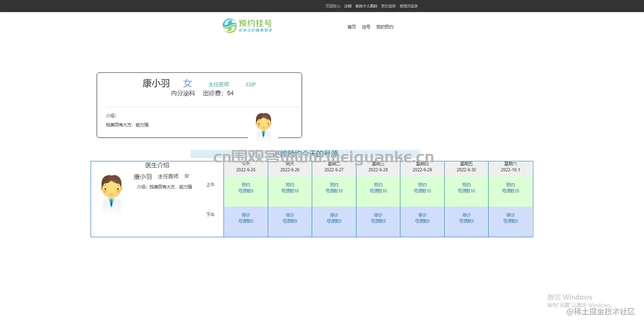The height and width of the screenshot is (325, 644).
Task: Click the 今天 2022-9-25 column header
Action: 246,169
